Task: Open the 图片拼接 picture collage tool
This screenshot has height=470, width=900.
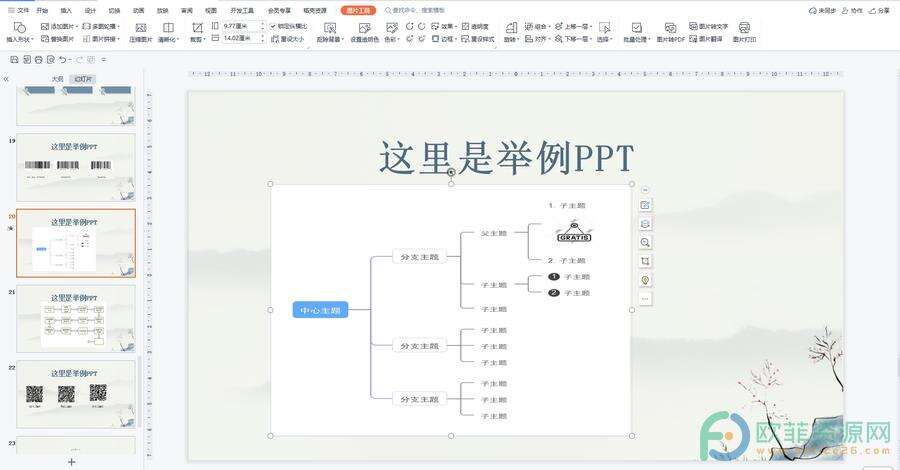Action: click(x=102, y=39)
